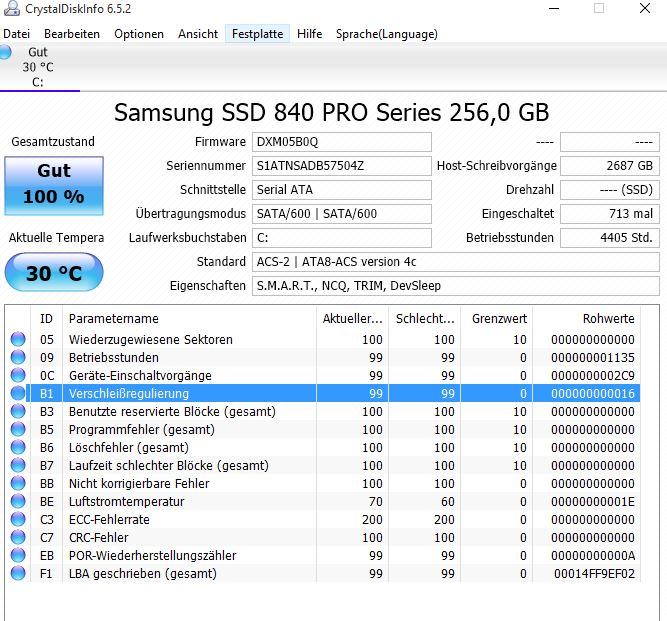
Task: Click the Seriennummer field S1ATNSADB57504Z
Action: (342, 165)
